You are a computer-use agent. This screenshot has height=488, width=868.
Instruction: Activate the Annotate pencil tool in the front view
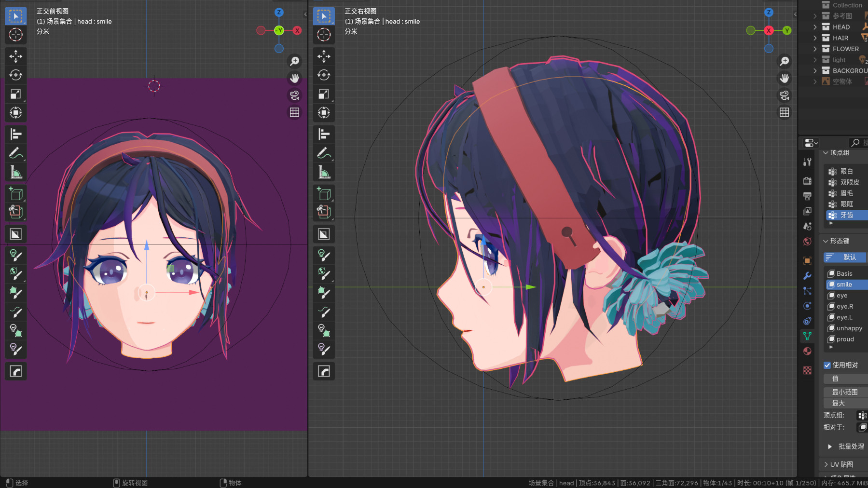click(x=15, y=153)
